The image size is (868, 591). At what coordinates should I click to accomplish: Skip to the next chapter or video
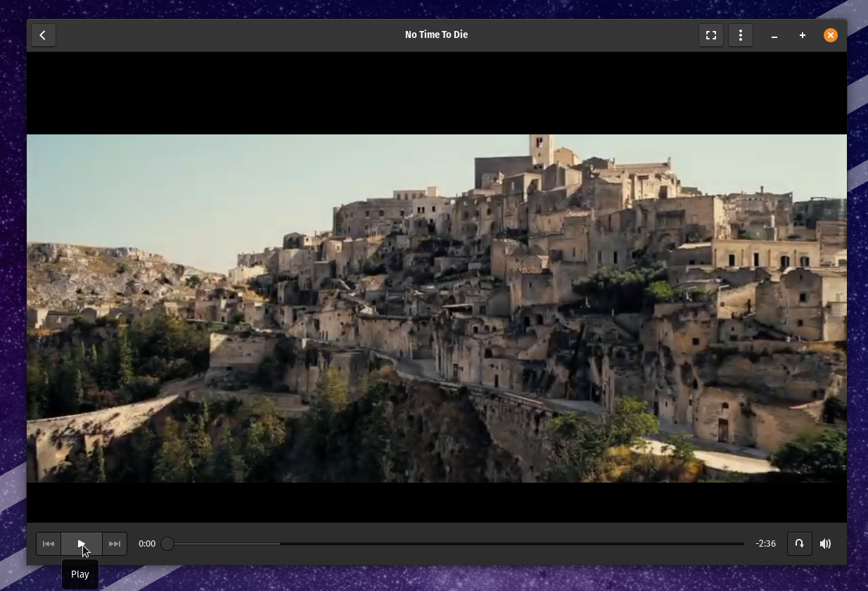(115, 544)
